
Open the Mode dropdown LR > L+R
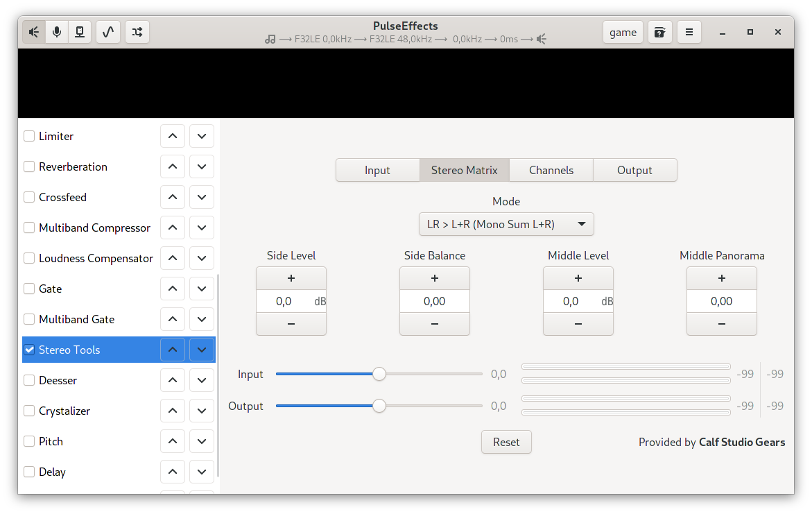coord(506,224)
